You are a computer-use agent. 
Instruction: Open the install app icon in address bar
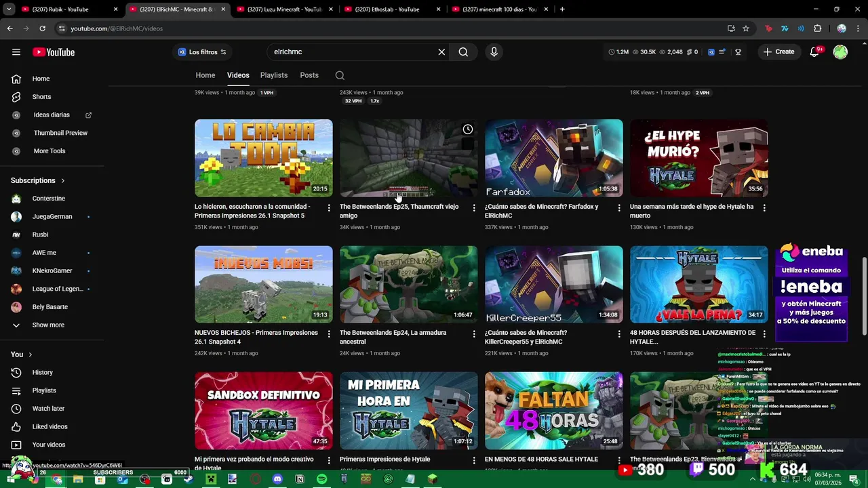[731, 28]
